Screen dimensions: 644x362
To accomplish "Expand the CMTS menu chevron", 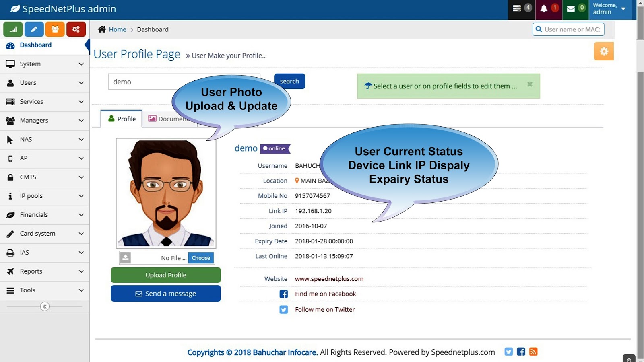I will 81,177.
